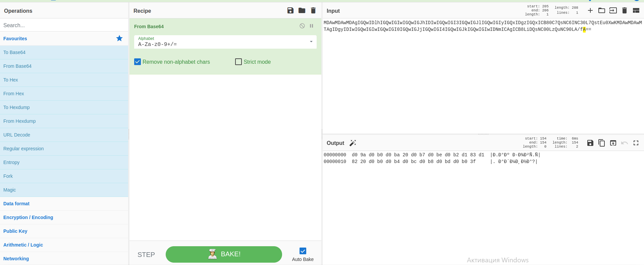Click inside the Base64 input text
The height and width of the screenshot is (265, 644).
(483, 26)
